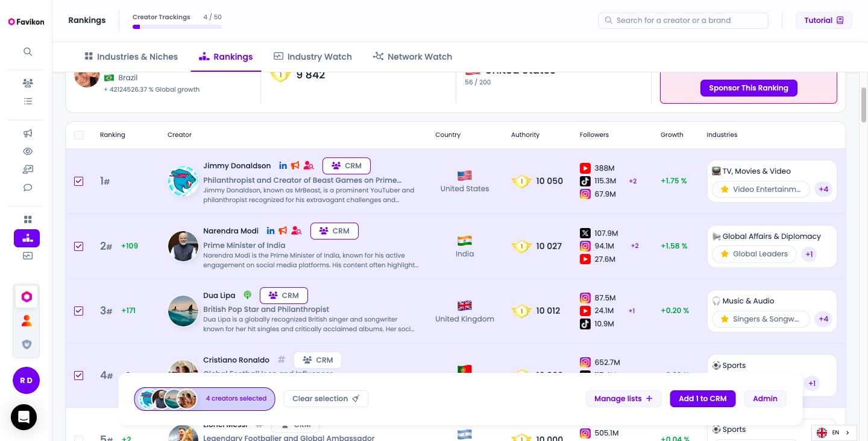Uncheck the Narendra Modi row checkbox
868x441 pixels.
pyautogui.click(x=79, y=246)
